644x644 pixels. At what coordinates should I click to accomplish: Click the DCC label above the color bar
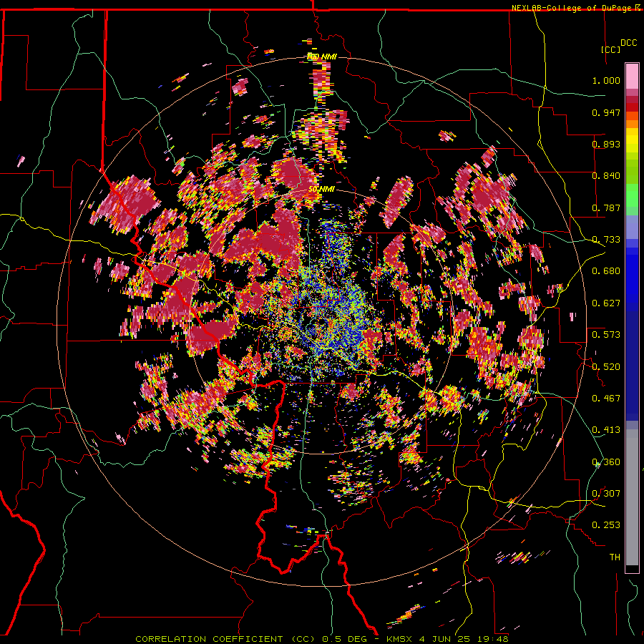click(628, 43)
